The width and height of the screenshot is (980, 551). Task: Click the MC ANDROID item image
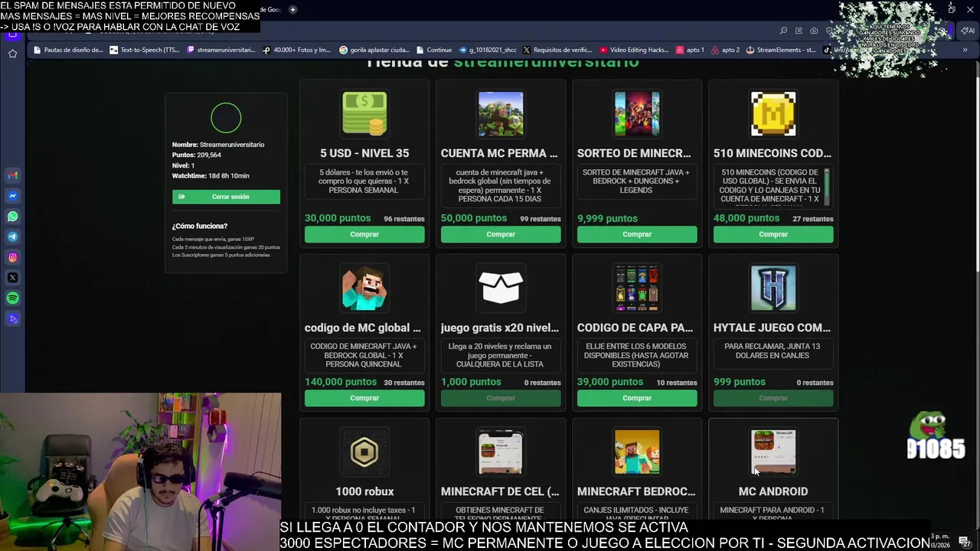point(773,452)
